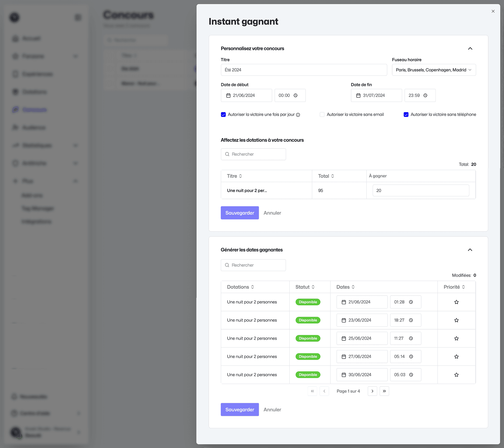The image size is (504, 448).
Task: Enable Autoriser la victoire sans email
Action: point(322,115)
